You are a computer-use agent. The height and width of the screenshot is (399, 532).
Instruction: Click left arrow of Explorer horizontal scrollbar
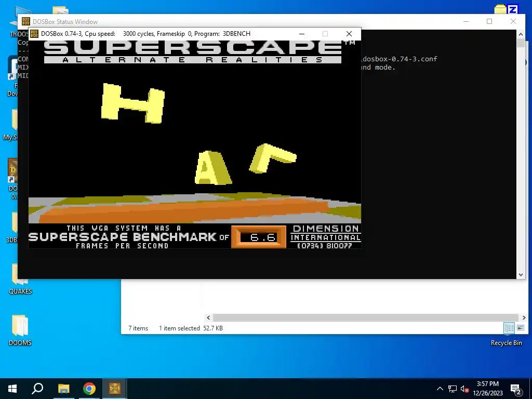pos(208,317)
